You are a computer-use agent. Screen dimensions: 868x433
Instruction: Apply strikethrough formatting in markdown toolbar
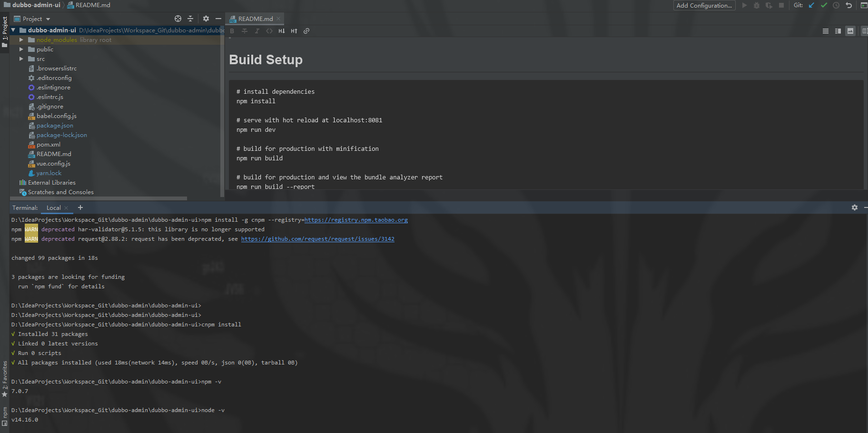click(x=245, y=31)
